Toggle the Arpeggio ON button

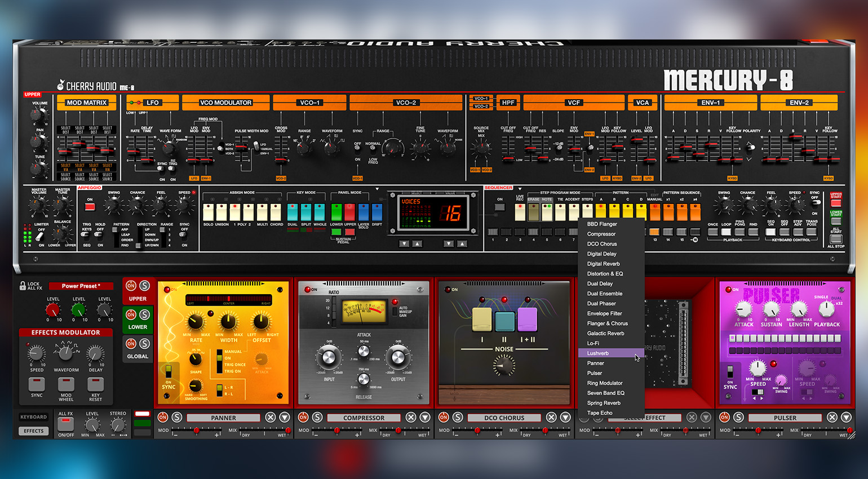90,207
